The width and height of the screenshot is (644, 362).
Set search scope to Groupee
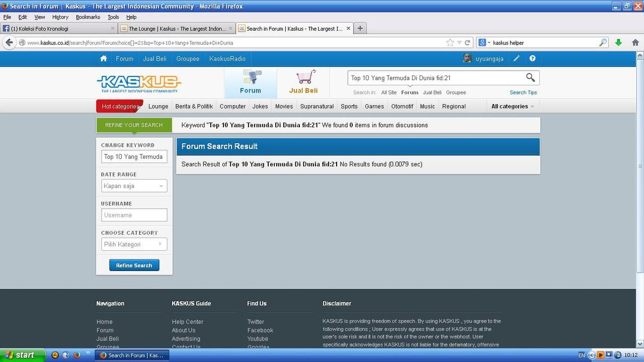[x=456, y=93]
